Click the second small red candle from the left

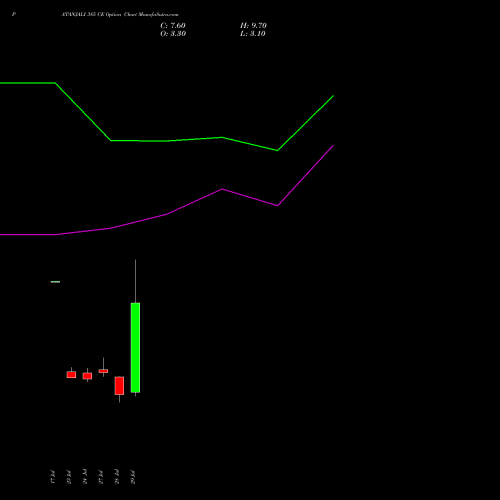pyautogui.click(x=87, y=376)
